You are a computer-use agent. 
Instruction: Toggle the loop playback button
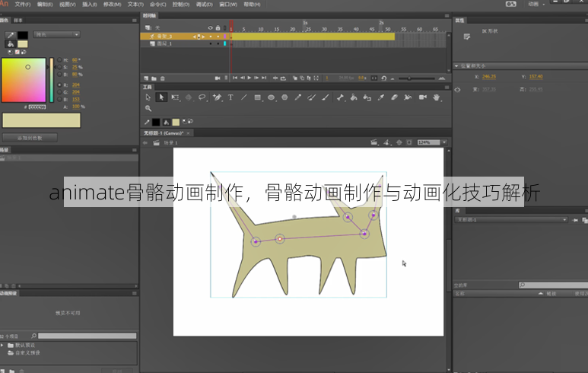283,78
